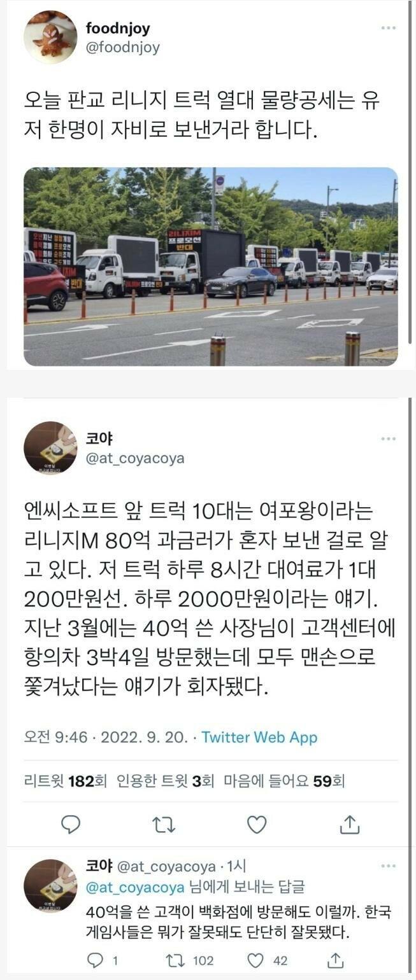Open more options on 코야 reply tweet
416x980 pixels.
pos(388,867)
